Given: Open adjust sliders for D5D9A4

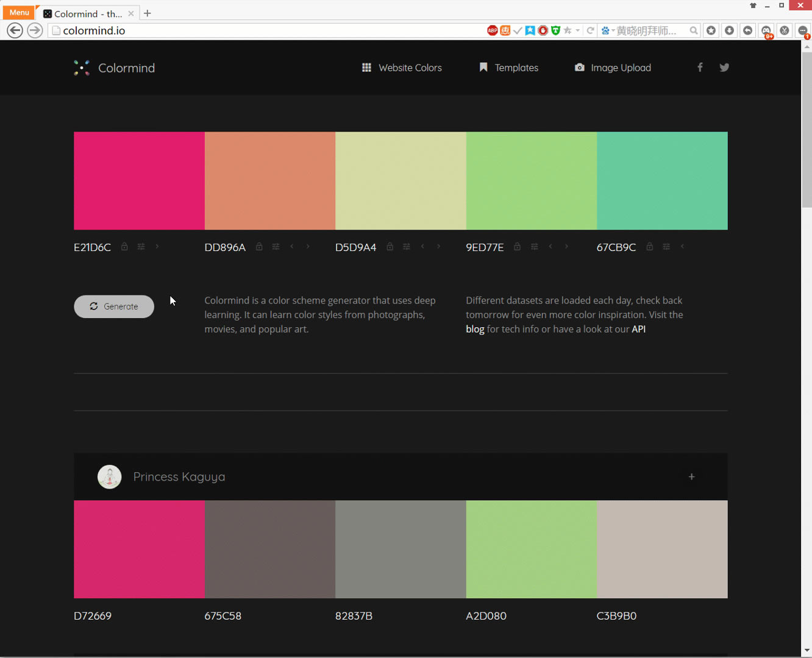Looking at the screenshot, I should 406,247.
